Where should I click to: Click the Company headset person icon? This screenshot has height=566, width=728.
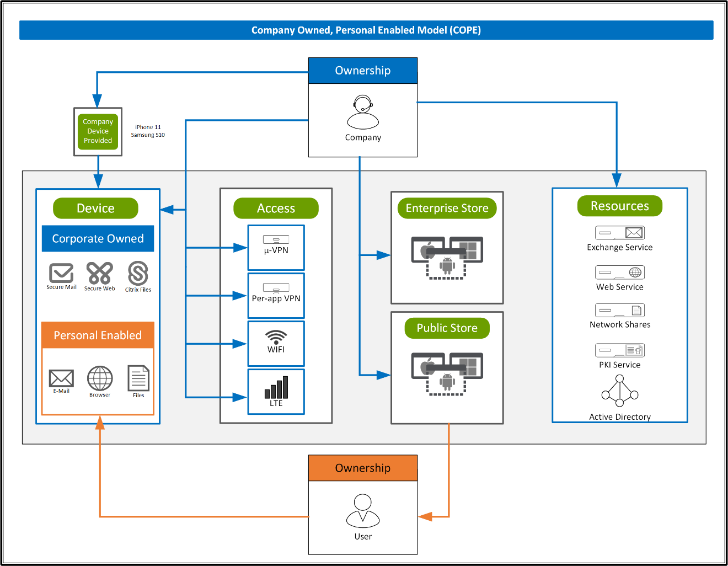tap(363, 112)
